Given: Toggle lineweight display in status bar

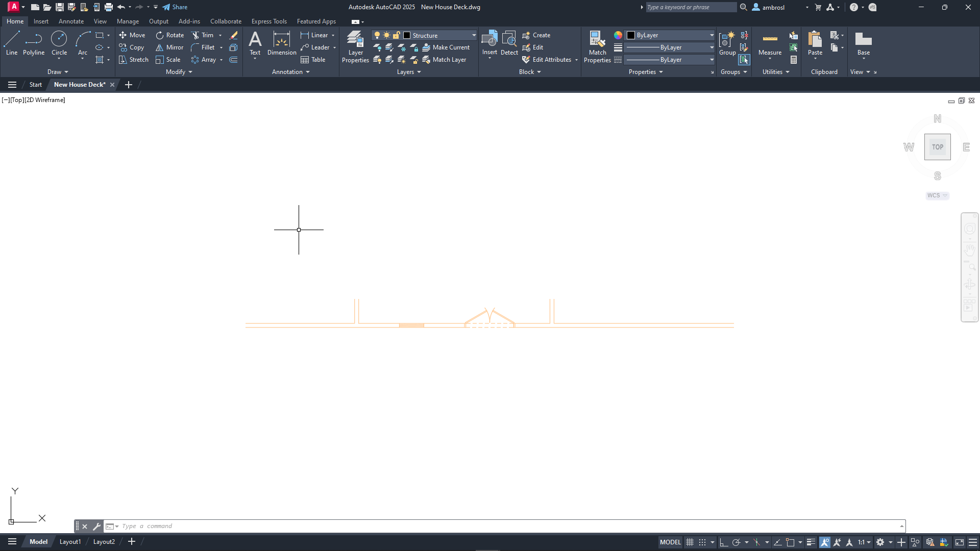Looking at the screenshot, I should (x=811, y=542).
